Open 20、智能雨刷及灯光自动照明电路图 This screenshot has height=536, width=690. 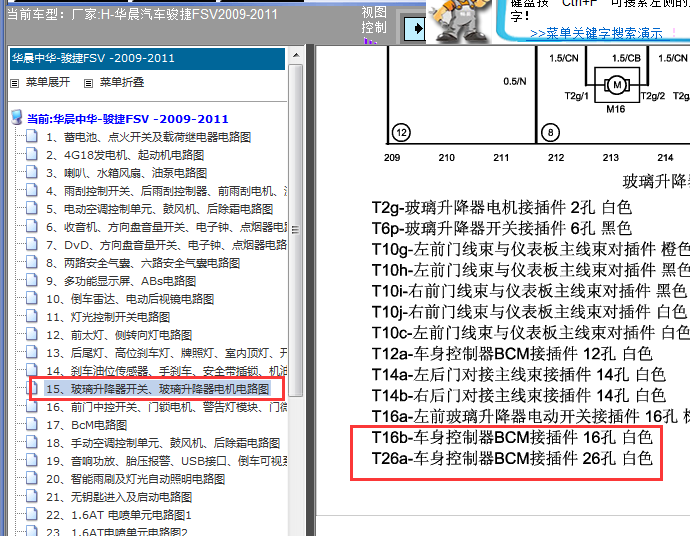(x=136, y=479)
